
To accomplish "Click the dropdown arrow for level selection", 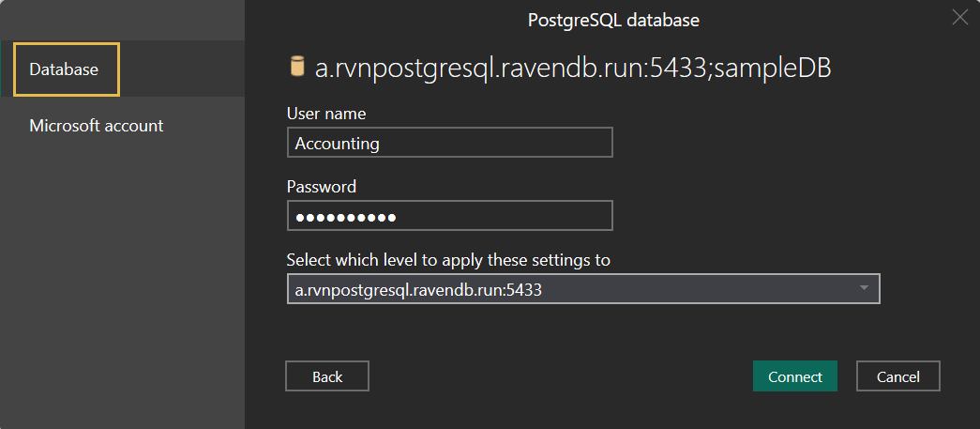I will point(864,288).
